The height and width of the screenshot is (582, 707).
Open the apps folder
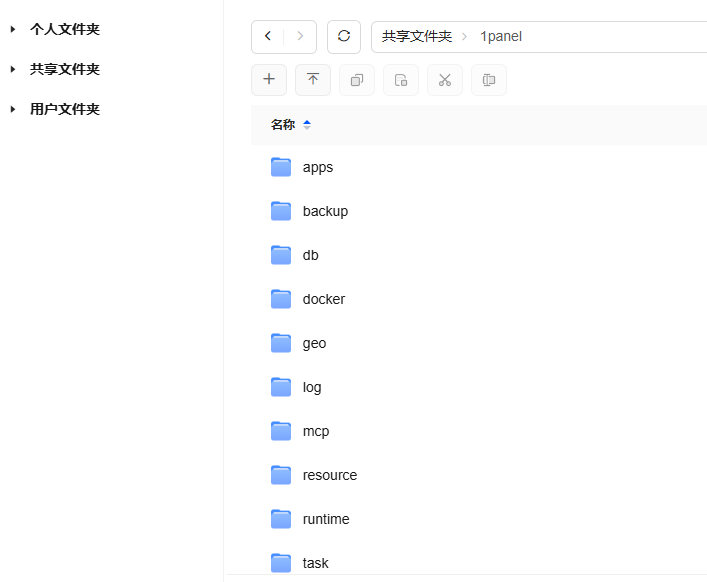coord(318,167)
